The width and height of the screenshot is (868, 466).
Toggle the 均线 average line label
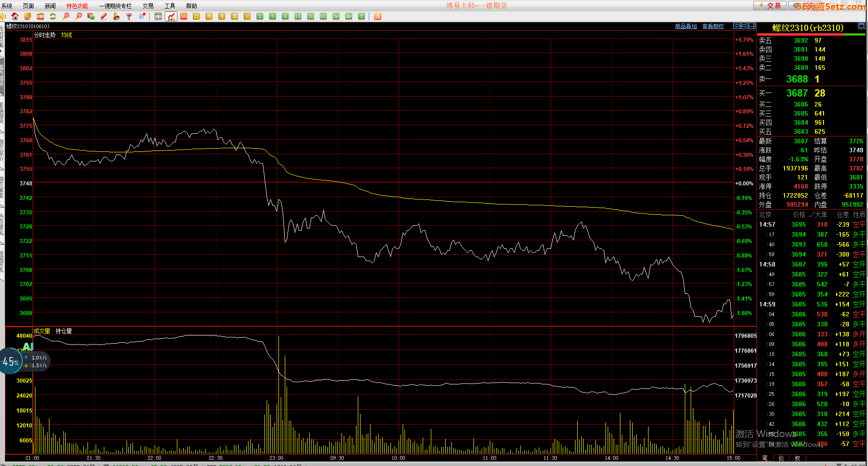click(x=67, y=35)
